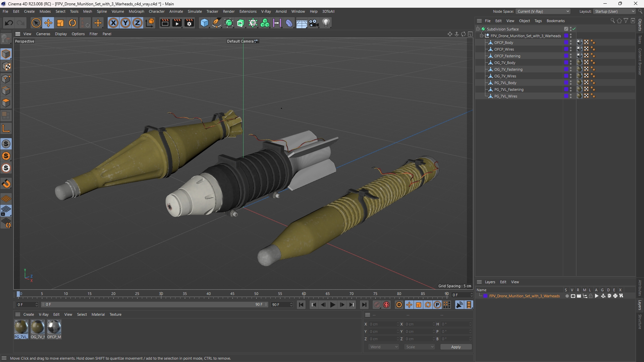Screen dimensions: 644x362
Task: Click the Apply button
Action: [456, 347]
